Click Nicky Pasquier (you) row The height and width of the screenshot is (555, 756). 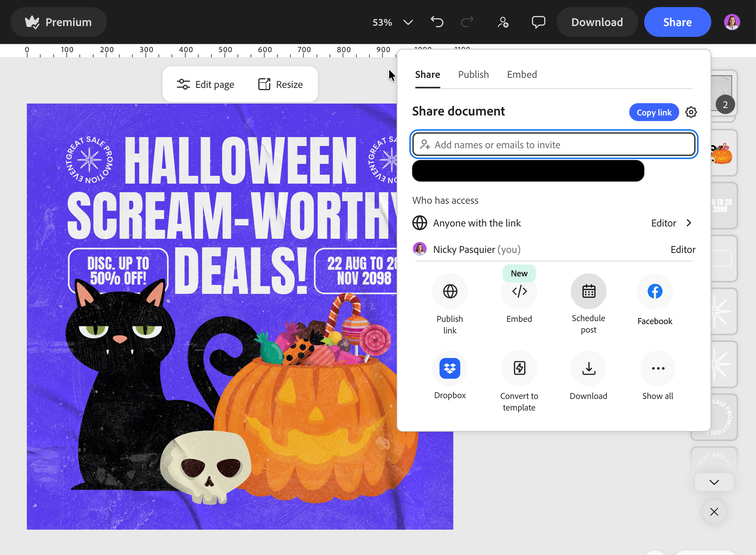pyautogui.click(x=554, y=249)
